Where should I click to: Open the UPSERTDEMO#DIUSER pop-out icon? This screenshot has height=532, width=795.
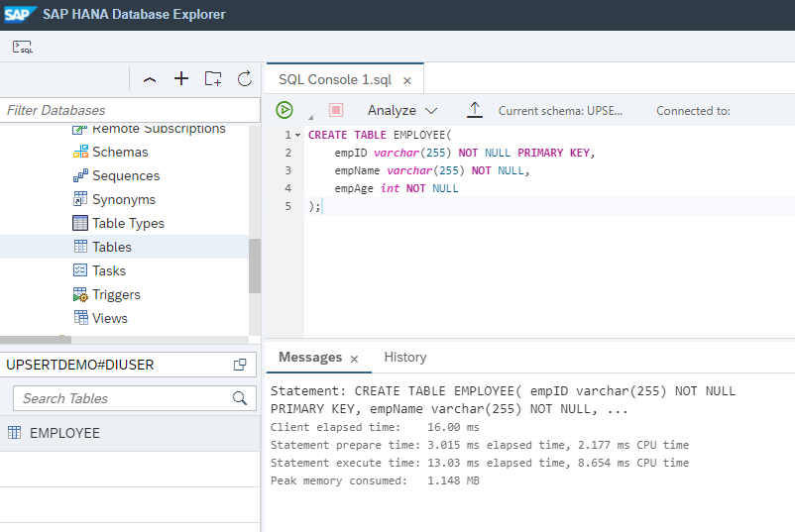tap(240, 365)
